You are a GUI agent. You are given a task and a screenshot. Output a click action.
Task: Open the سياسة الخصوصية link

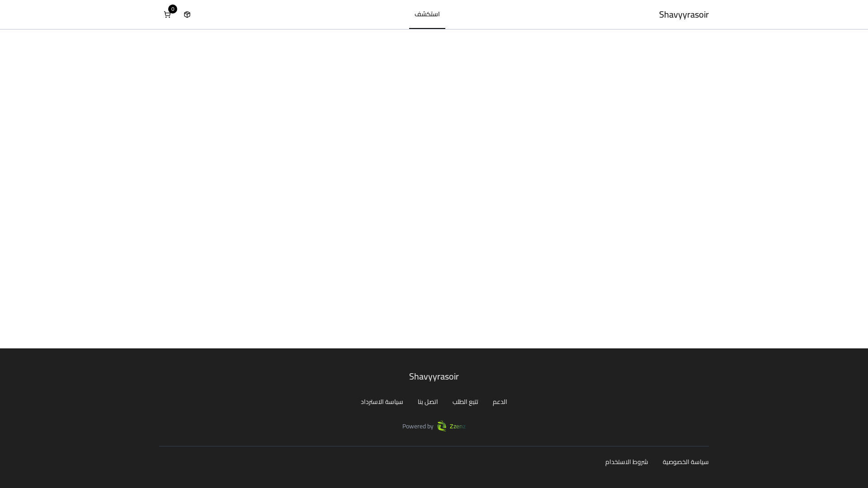[686, 462]
